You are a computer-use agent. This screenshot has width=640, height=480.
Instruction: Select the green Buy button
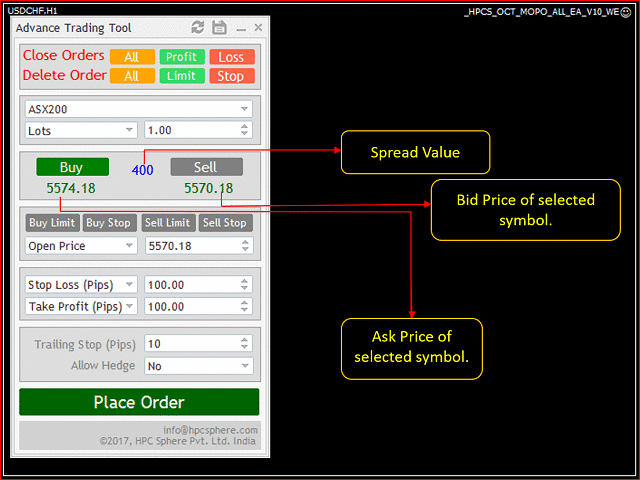73,167
